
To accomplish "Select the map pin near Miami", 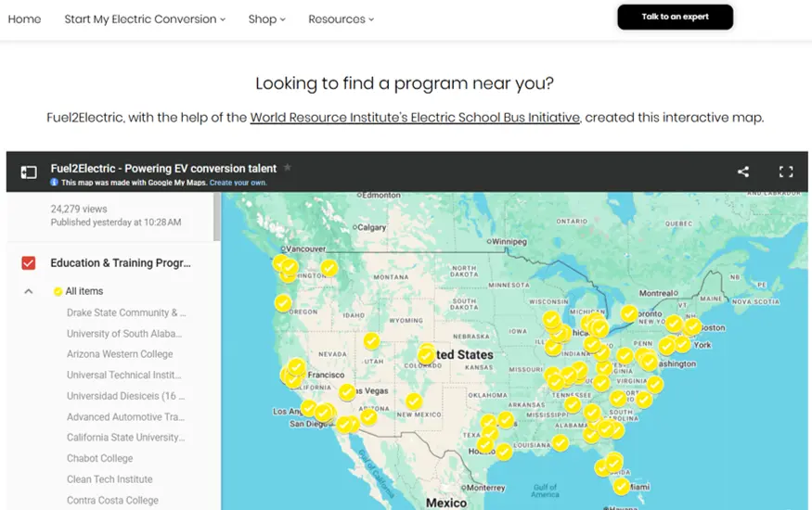I will click(x=622, y=486).
